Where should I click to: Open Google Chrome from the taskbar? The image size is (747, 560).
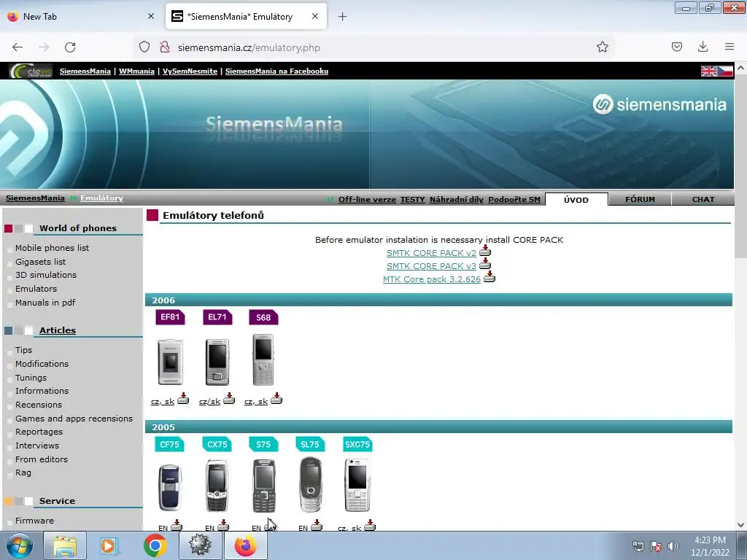(x=155, y=545)
